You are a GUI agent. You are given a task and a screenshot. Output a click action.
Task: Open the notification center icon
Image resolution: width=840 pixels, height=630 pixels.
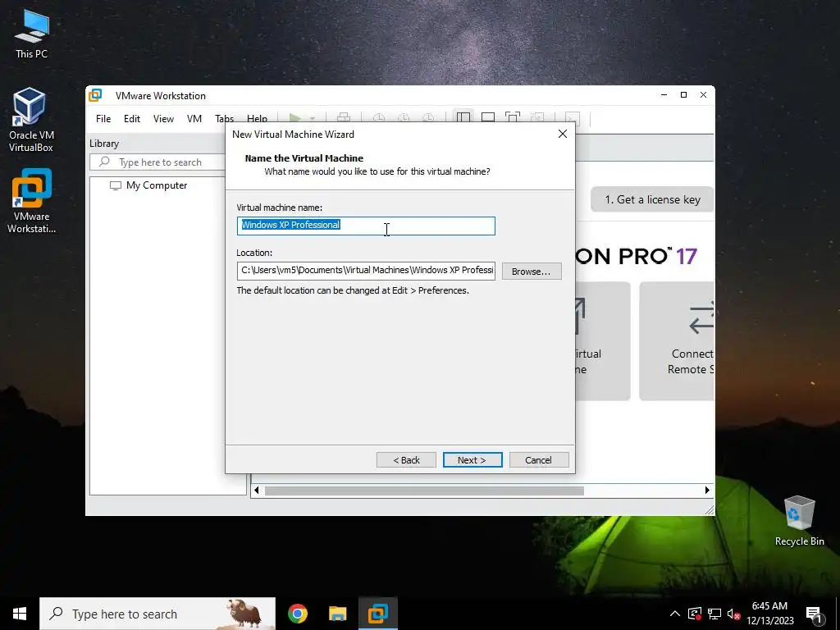click(x=814, y=614)
